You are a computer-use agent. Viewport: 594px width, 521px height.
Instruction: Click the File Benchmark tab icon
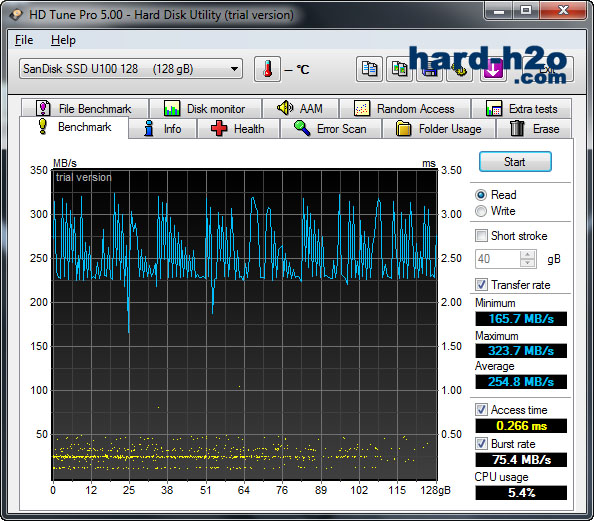43,108
